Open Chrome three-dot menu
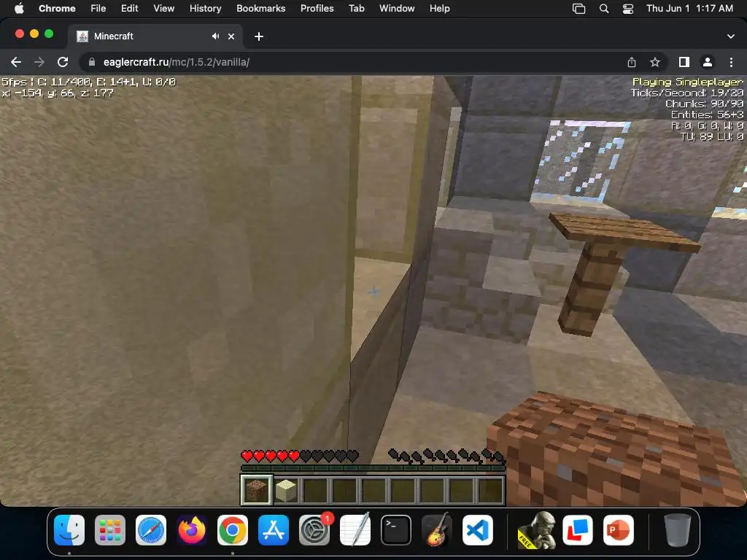747x560 pixels. 731,62
